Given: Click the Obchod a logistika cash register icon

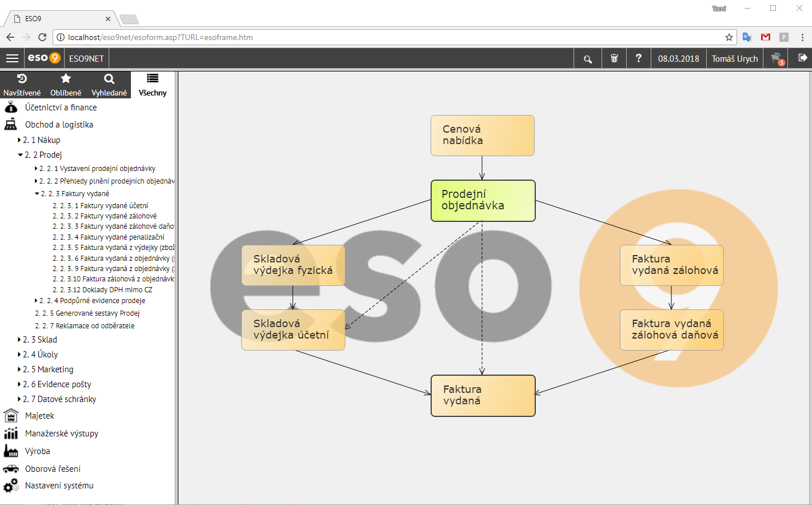Looking at the screenshot, I should (11, 124).
